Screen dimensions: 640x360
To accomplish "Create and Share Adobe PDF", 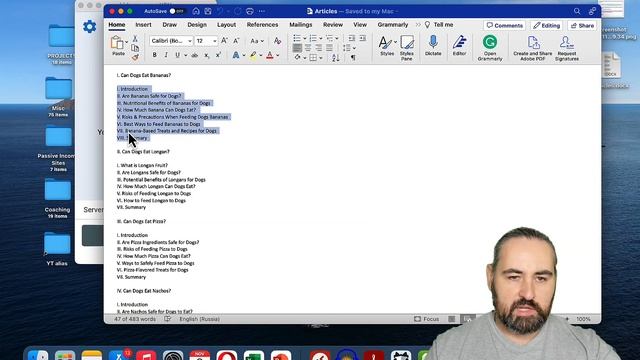I will [x=533, y=48].
